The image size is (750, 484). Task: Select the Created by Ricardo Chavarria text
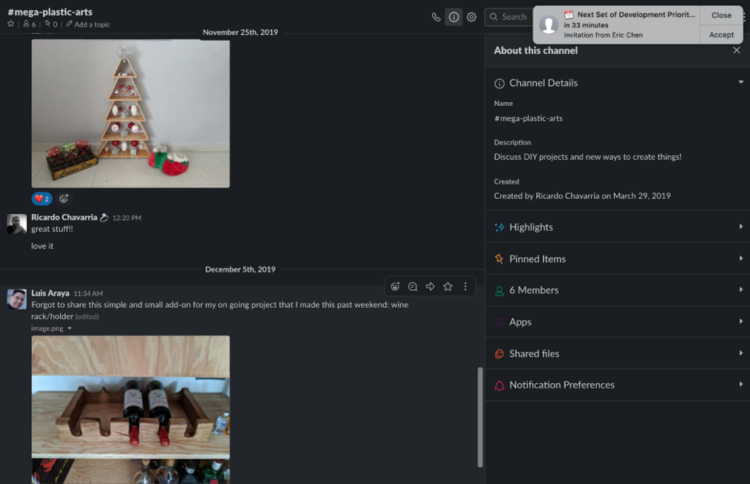[x=582, y=196]
